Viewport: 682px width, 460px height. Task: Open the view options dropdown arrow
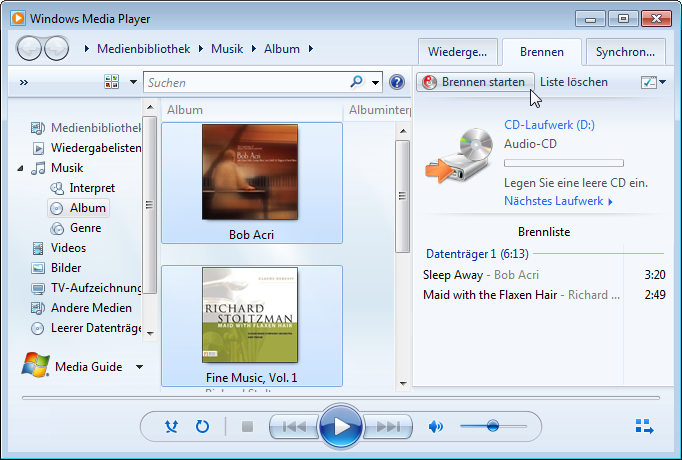pos(133,82)
